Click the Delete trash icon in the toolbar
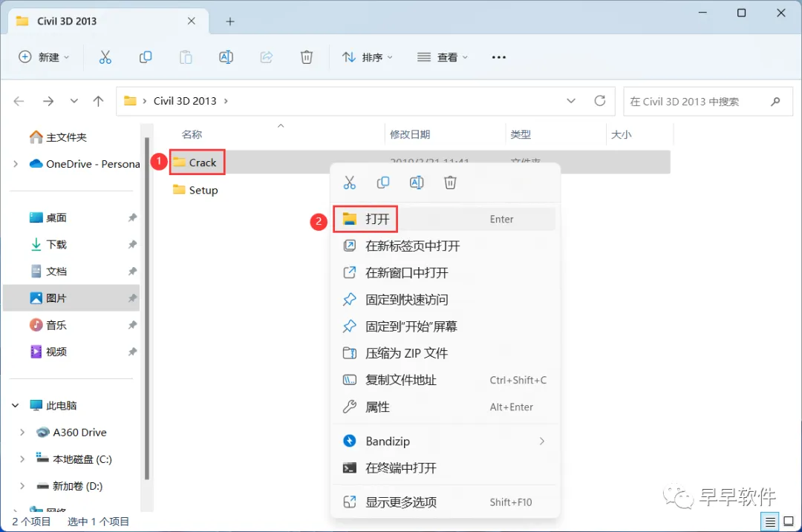Viewport: 802px width, 532px height. (x=307, y=57)
